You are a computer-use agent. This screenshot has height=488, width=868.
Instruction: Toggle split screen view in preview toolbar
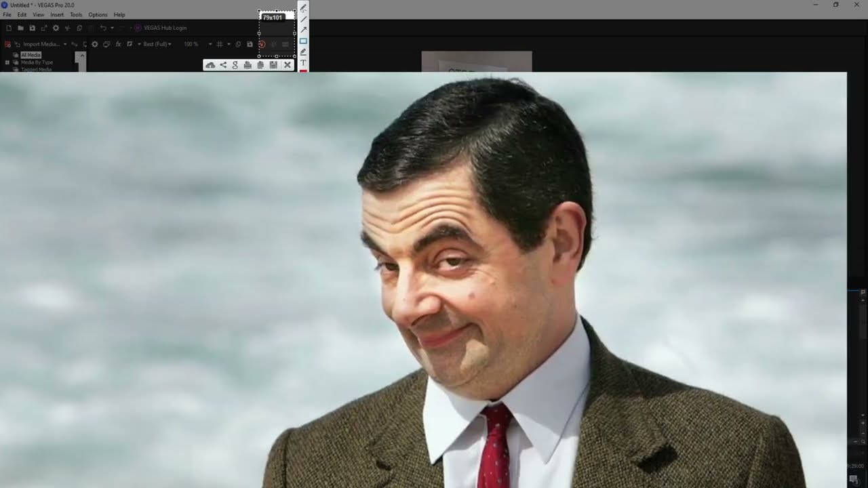point(130,44)
